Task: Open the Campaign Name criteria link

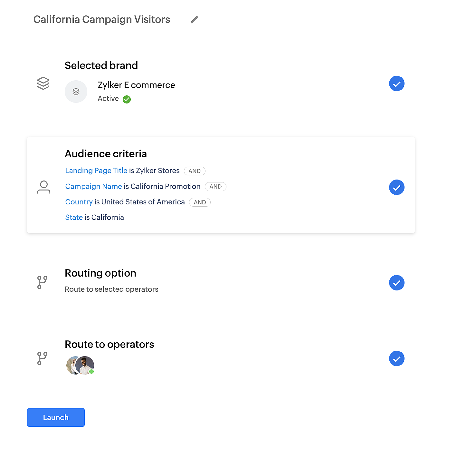Action: click(93, 186)
